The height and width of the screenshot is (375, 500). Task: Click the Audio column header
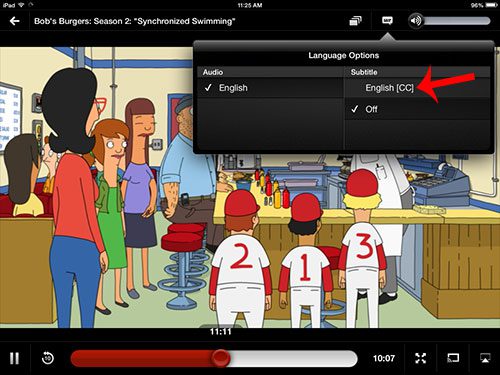(213, 72)
